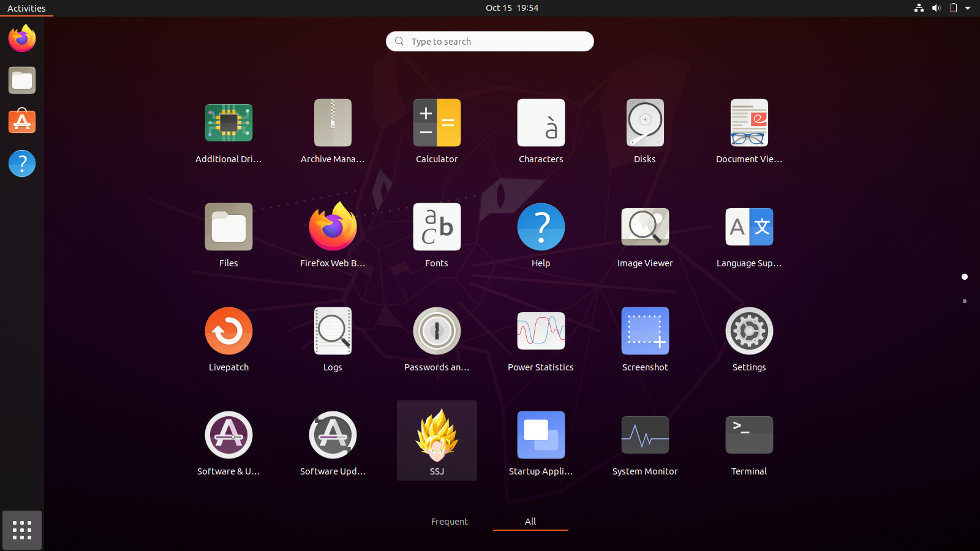The width and height of the screenshot is (980, 551).
Task: Click the volume icon in top bar
Action: [x=936, y=8]
